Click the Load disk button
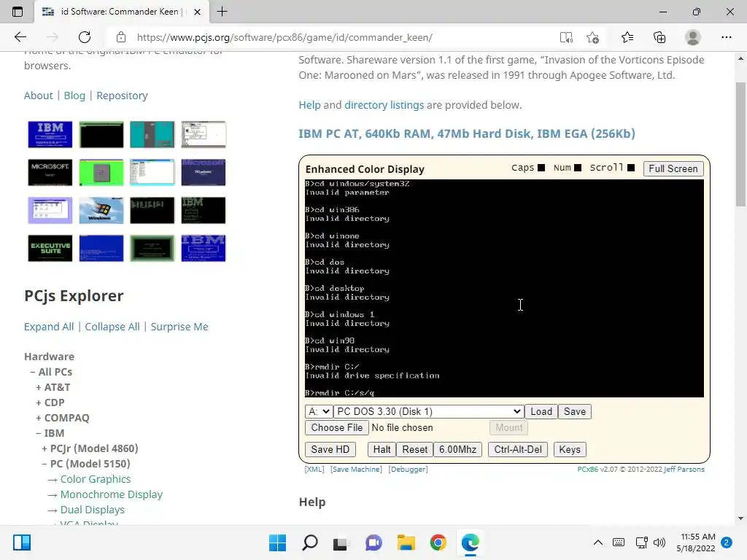747x560 pixels. 541,411
